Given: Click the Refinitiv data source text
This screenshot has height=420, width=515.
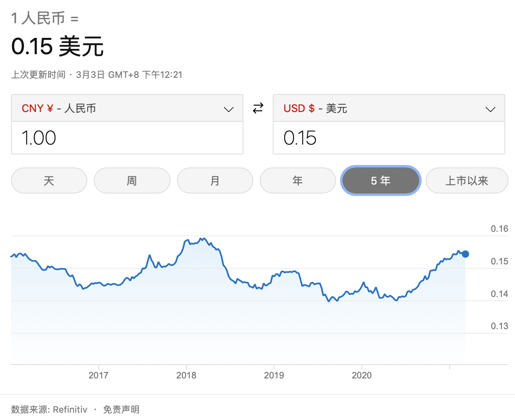Looking at the screenshot, I should point(70,409).
